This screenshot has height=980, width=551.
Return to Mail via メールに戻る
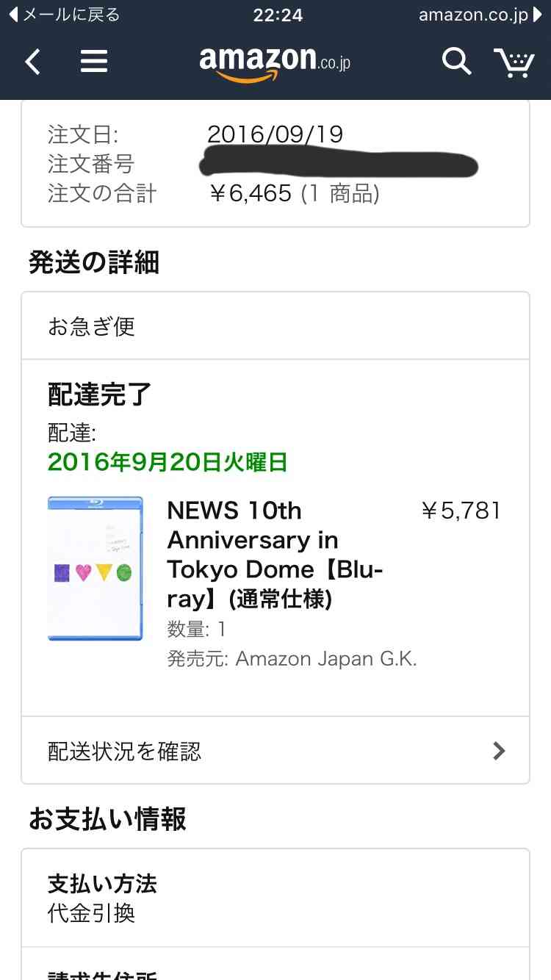click(63, 15)
